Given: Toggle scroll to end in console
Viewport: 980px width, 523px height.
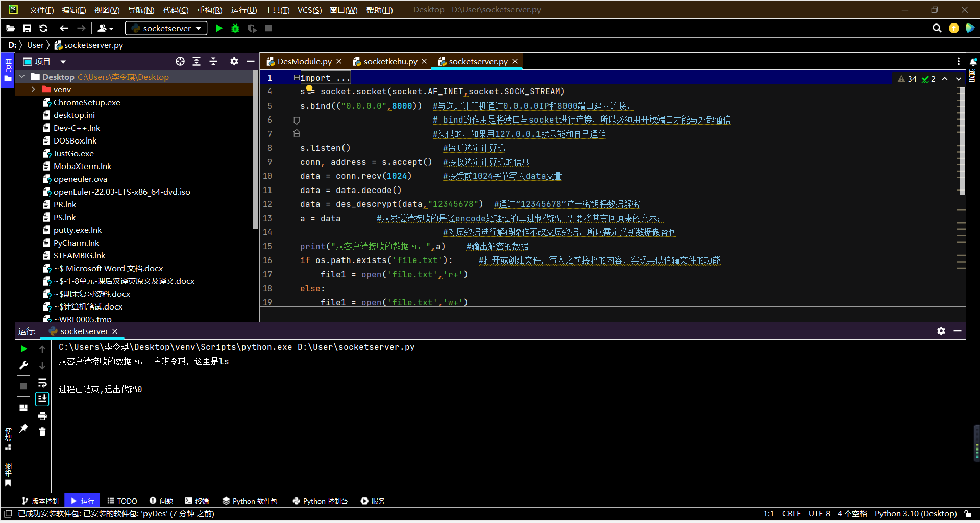Looking at the screenshot, I should coord(42,399).
